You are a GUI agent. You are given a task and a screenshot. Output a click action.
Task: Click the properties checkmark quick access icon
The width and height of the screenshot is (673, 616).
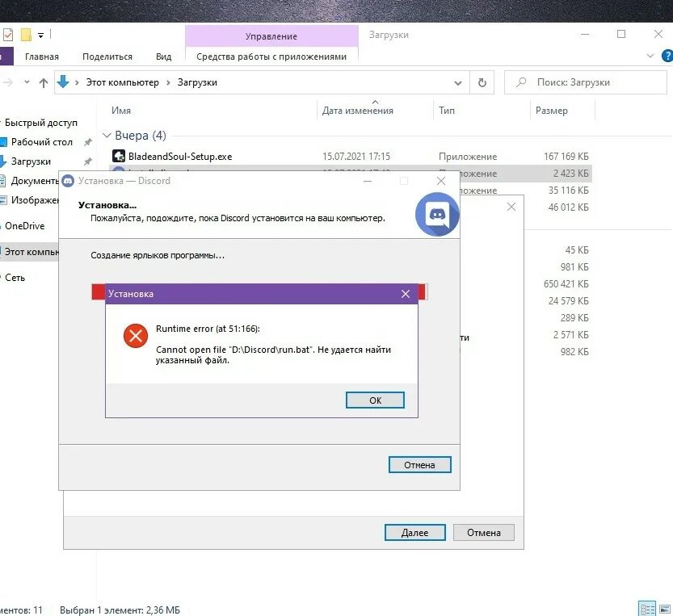point(8,35)
